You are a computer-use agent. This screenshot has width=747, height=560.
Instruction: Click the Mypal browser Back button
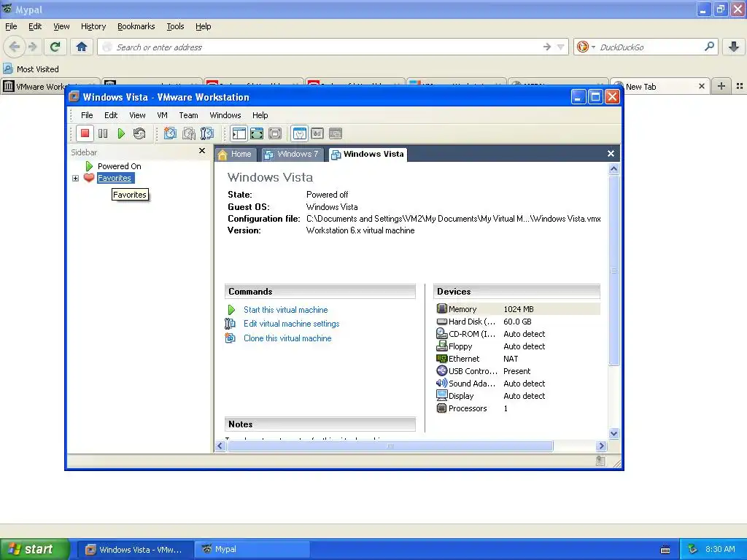(x=15, y=47)
